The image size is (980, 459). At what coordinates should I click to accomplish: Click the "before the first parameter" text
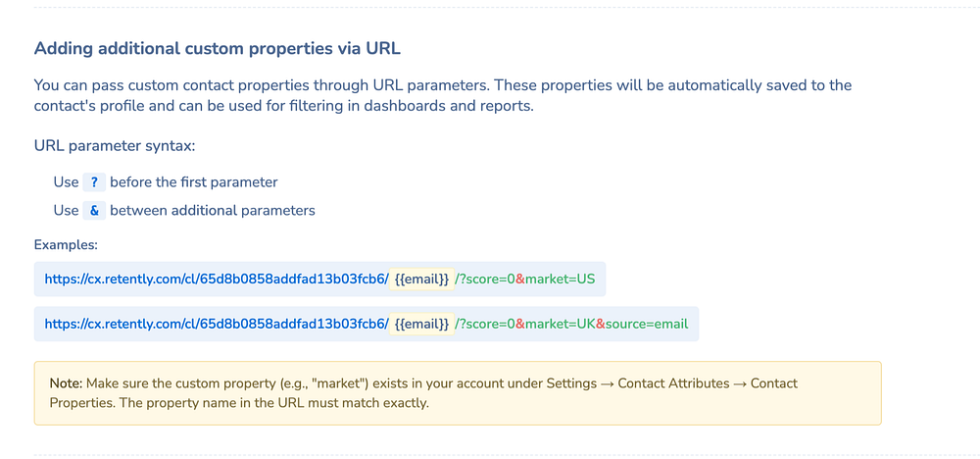coord(194,182)
